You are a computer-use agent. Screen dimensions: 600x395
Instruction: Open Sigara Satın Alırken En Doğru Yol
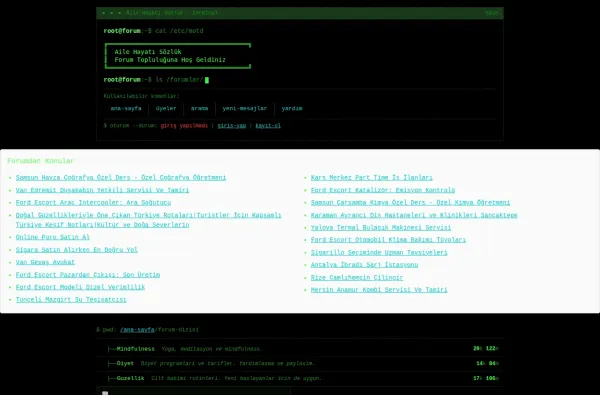click(x=77, y=250)
